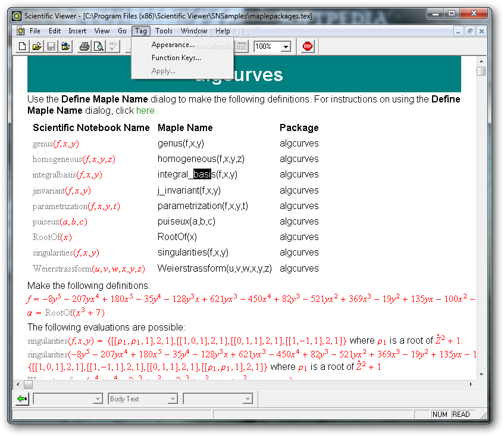Click singularities(f,x,y) Maple name
Screen dimensions: 504x436
[193, 253]
